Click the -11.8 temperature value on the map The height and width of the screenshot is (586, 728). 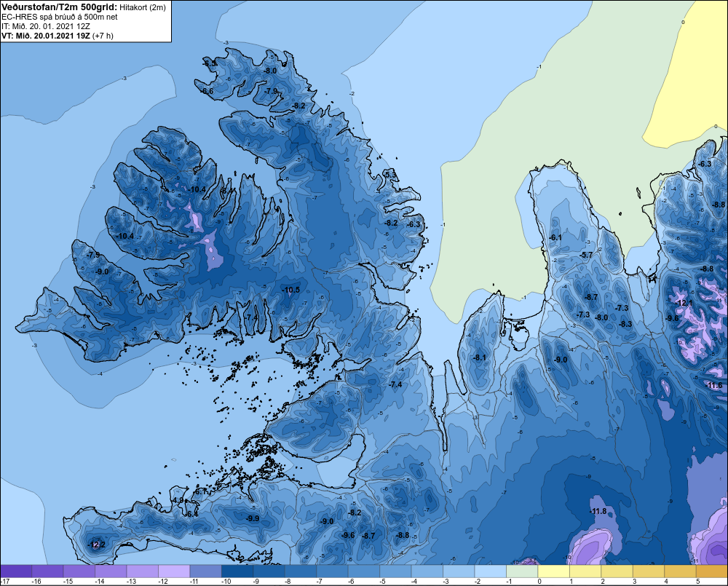598,511
